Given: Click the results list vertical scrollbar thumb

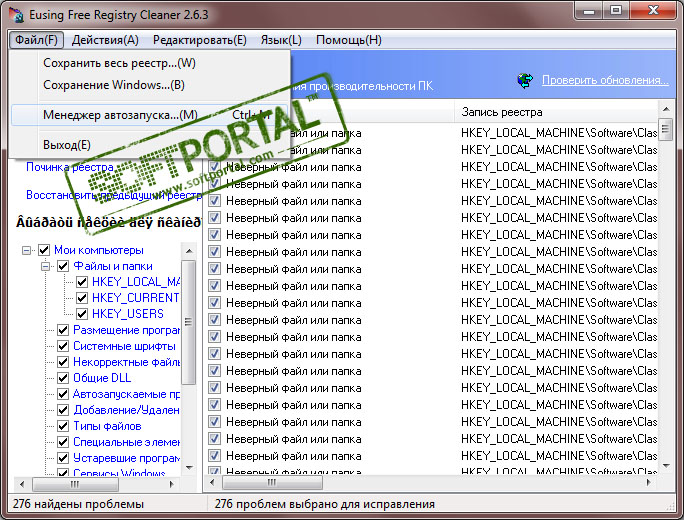Looking at the screenshot, I should (x=665, y=129).
